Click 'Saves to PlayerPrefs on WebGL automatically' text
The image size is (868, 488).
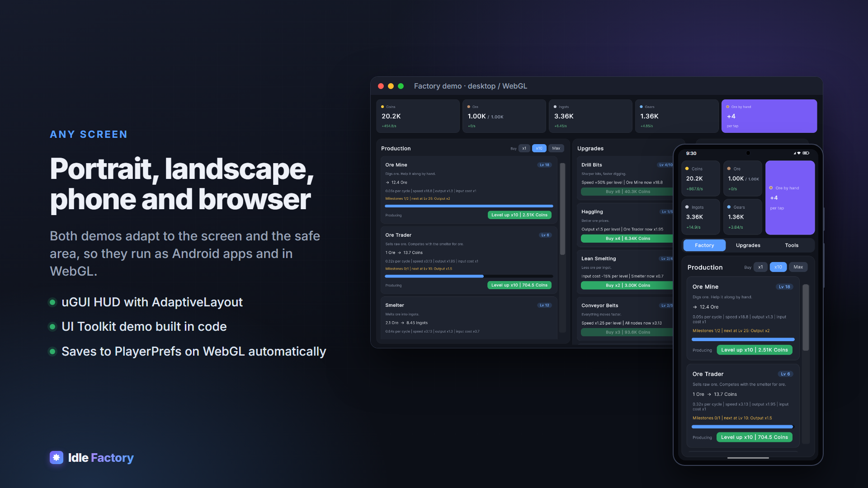[193, 351]
